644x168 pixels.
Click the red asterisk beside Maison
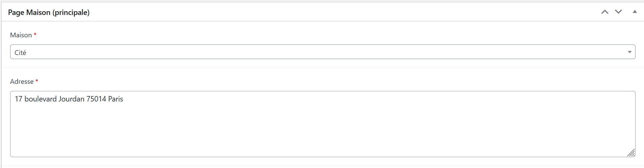[x=35, y=35]
